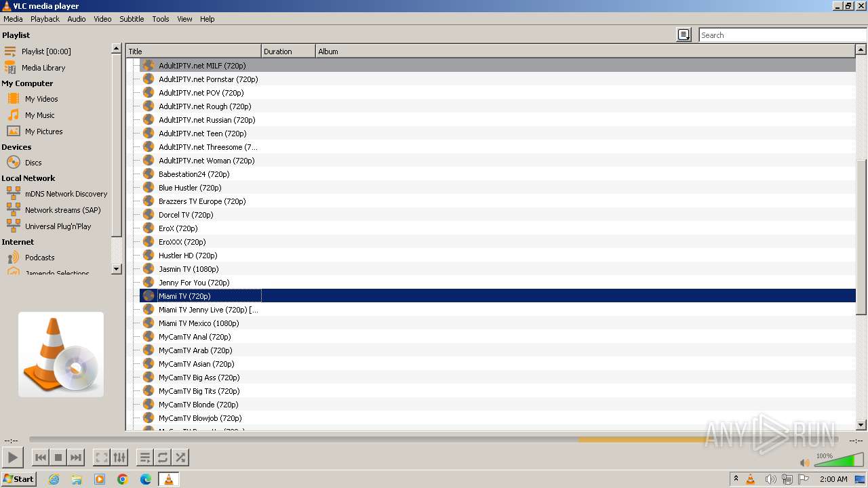Open the Help menu
868x488 pixels.
point(208,19)
